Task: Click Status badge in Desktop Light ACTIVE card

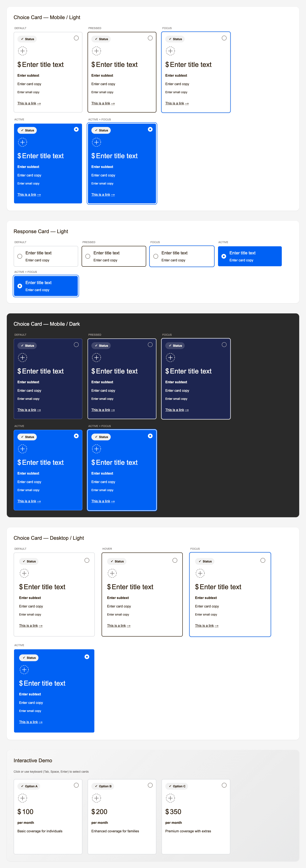Action: pyautogui.click(x=29, y=658)
